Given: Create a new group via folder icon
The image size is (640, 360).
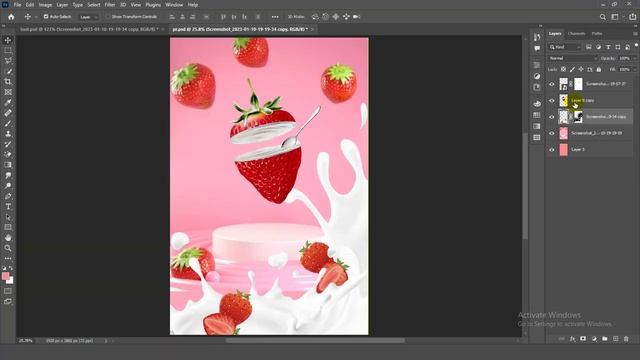Looking at the screenshot, I should [604, 339].
